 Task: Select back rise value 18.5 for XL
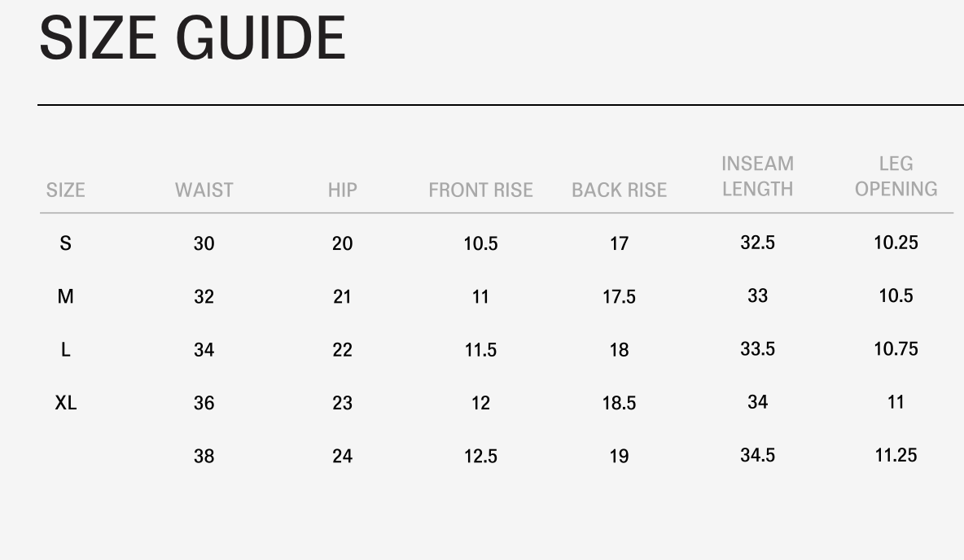(619, 403)
